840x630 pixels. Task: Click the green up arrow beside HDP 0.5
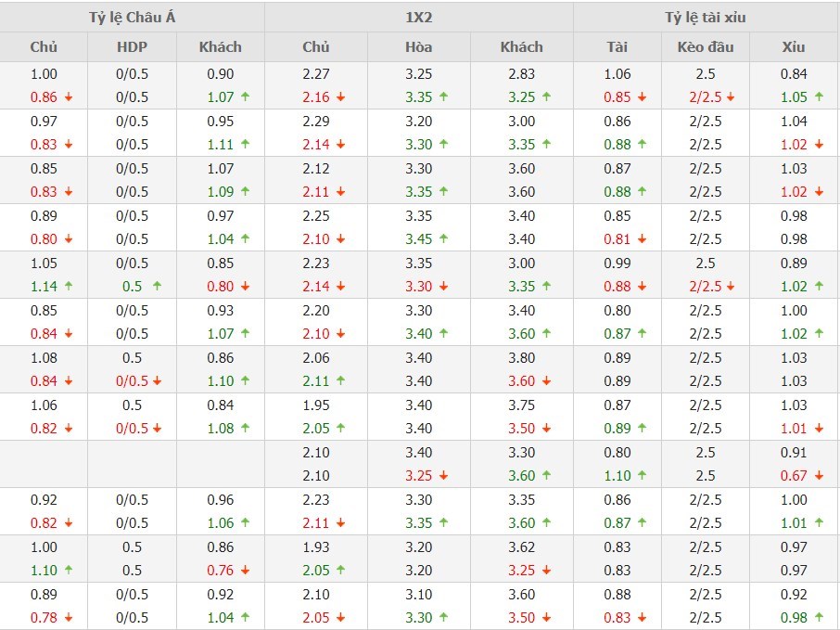coord(158,287)
